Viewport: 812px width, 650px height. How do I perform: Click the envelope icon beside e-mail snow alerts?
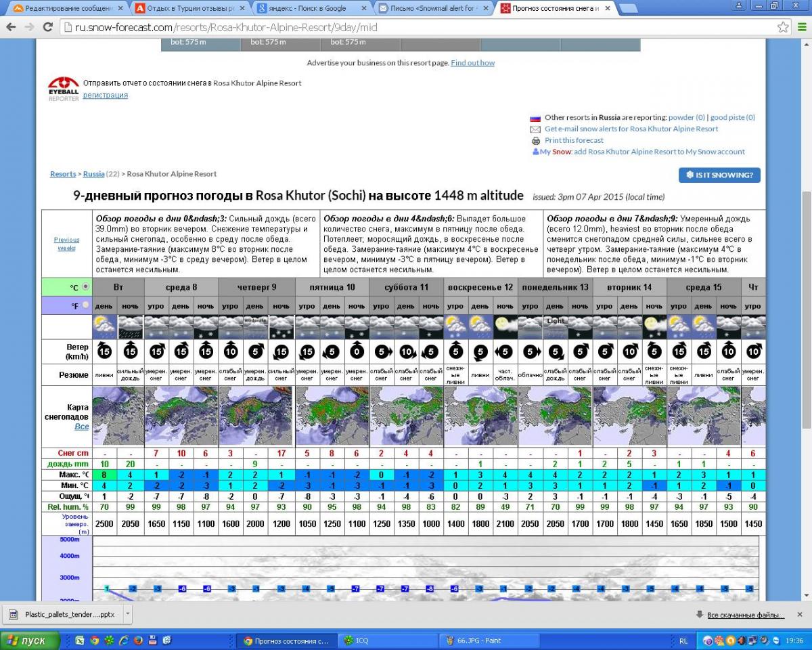pyautogui.click(x=535, y=129)
